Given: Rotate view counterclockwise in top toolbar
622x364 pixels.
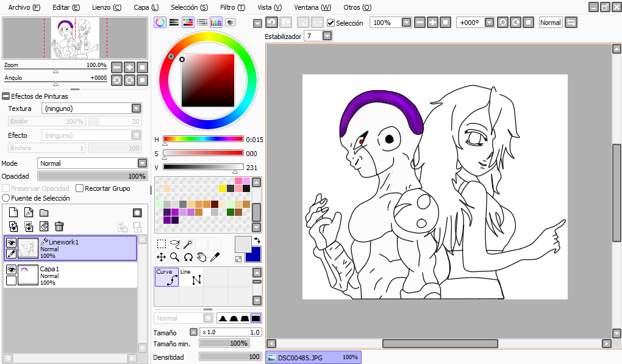Looking at the screenshot, I should [x=502, y=23].
